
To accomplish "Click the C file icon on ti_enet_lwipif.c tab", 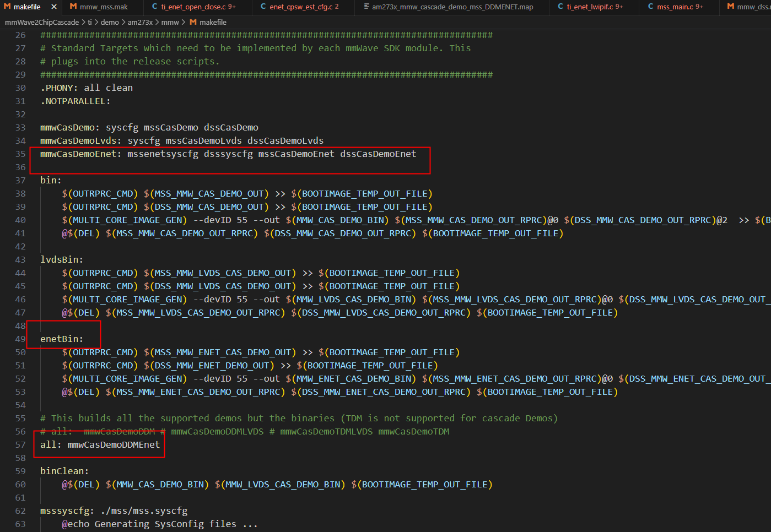I will (560, 7).
